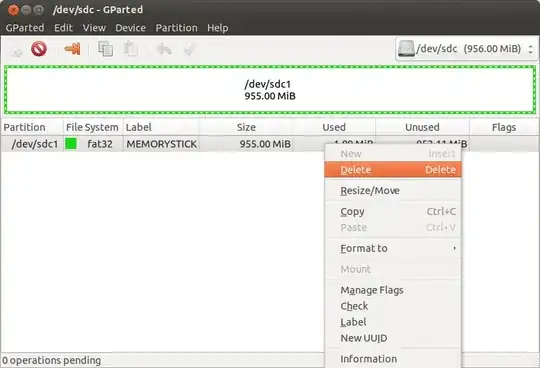Click the Undo last operation toolbar icon
The height and width of the screenshot is (368, 540).
point(164,49)
